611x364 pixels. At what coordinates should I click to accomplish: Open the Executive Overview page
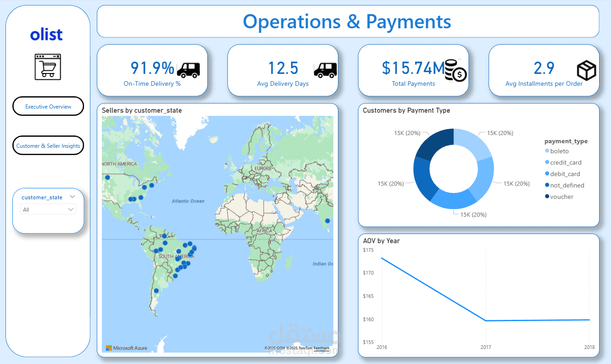click(x=48, y=106)
